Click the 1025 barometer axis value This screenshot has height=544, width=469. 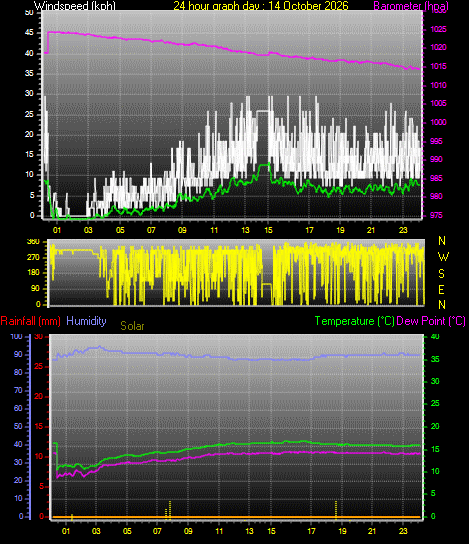pos(438,29)
